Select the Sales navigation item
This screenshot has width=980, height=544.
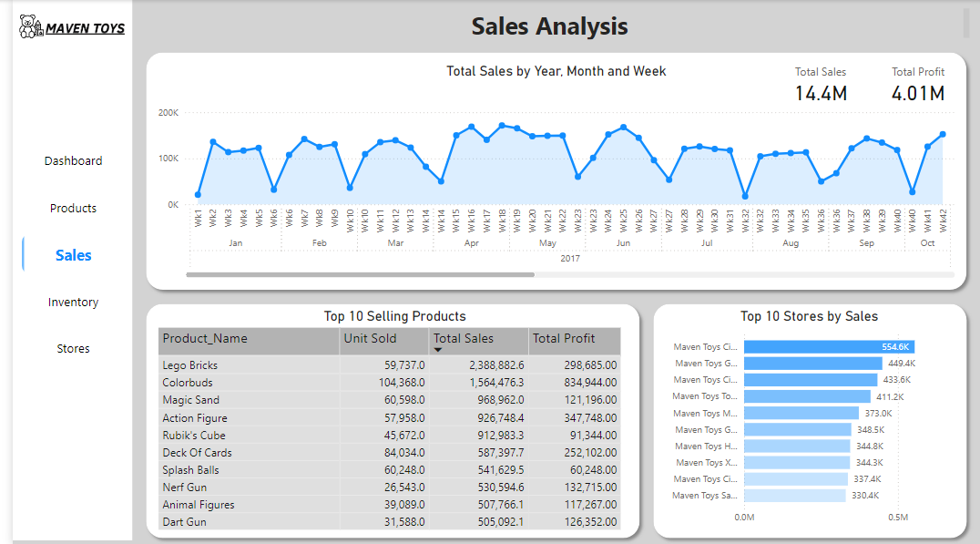(73, 255)
